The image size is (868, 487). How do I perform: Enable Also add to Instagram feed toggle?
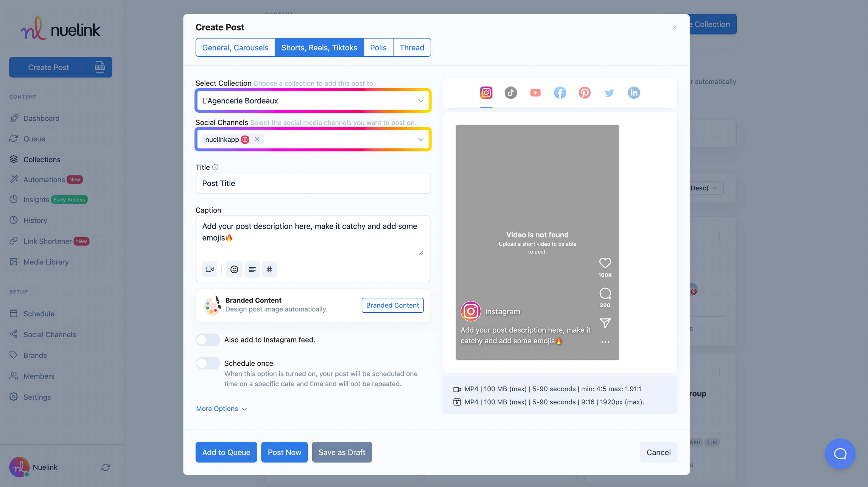point(208,340)
